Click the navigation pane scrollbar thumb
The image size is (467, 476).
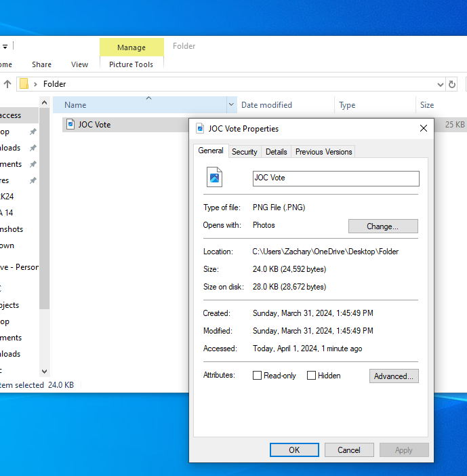(x=44, y=209)
